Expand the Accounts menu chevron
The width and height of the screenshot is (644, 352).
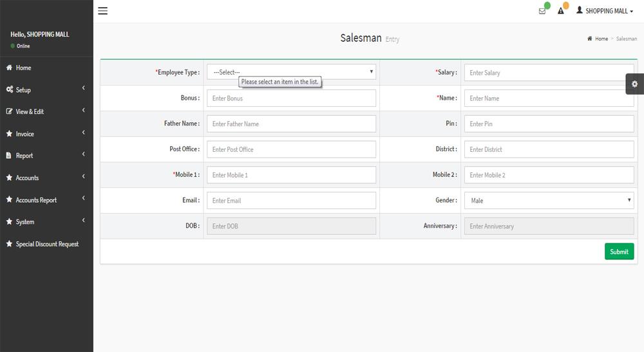tap(83, 176)
